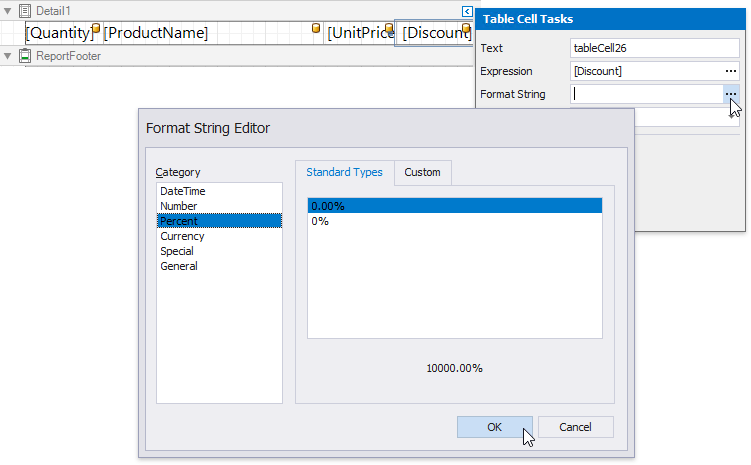Open the Format String ellipsis button

(x=732, y=94)
